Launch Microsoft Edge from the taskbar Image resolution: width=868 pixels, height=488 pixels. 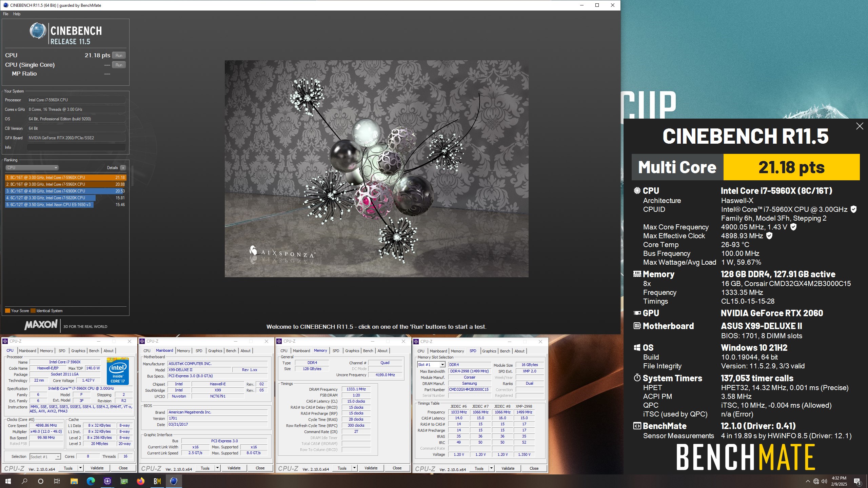(91, 481)
